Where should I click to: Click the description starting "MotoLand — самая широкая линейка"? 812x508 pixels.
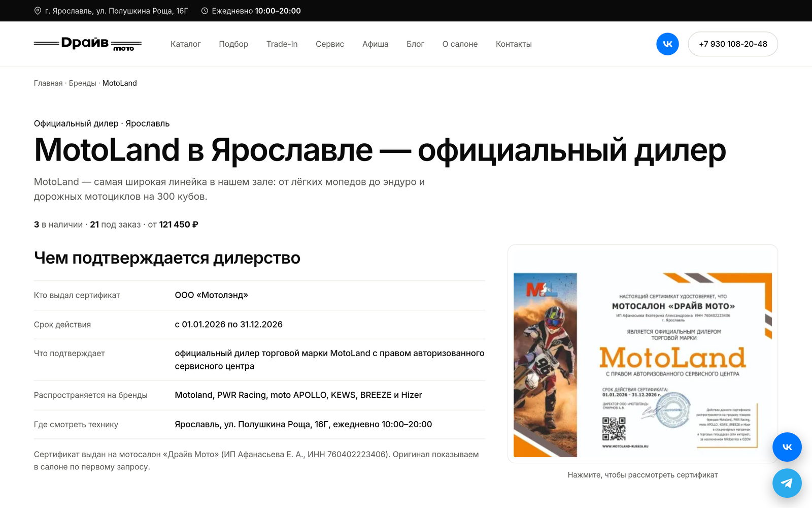[x=229, y=189]
